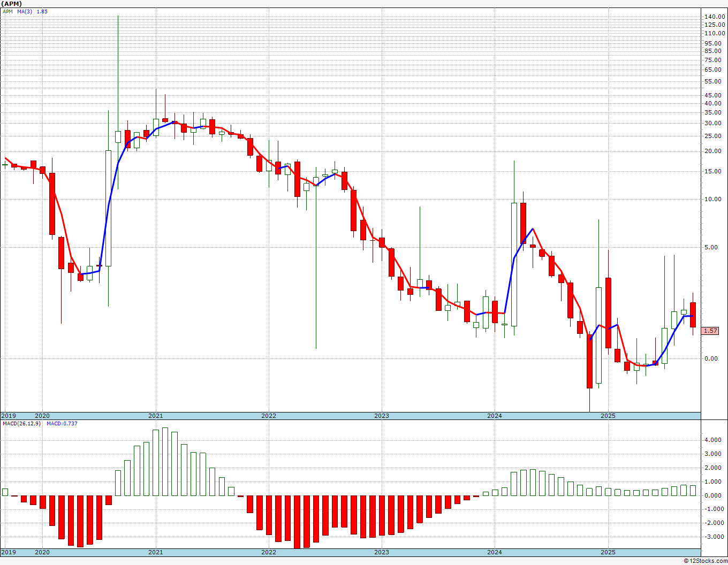Select the 0.00 label on the price axis
The image size is (728, 565).
(x=711, y=358)
